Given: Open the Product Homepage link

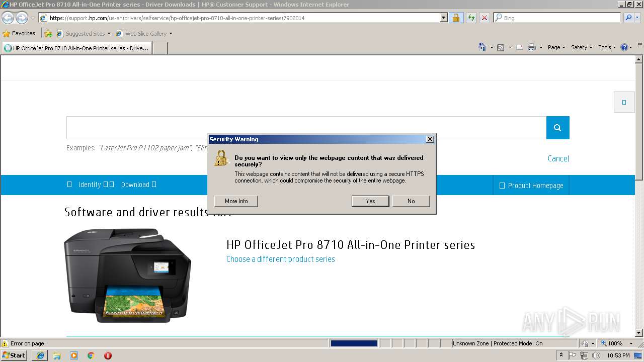Looking at the screenshot, I should point(531,186).
